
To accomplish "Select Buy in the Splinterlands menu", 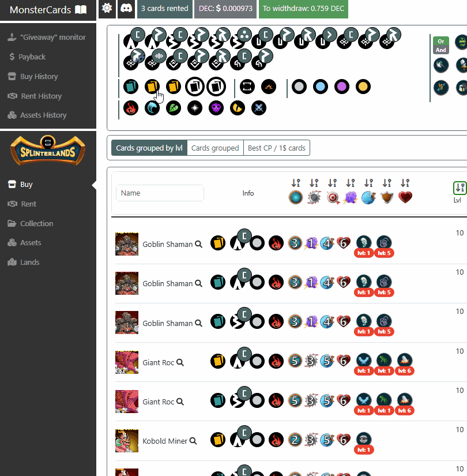I will pos(20,184).
